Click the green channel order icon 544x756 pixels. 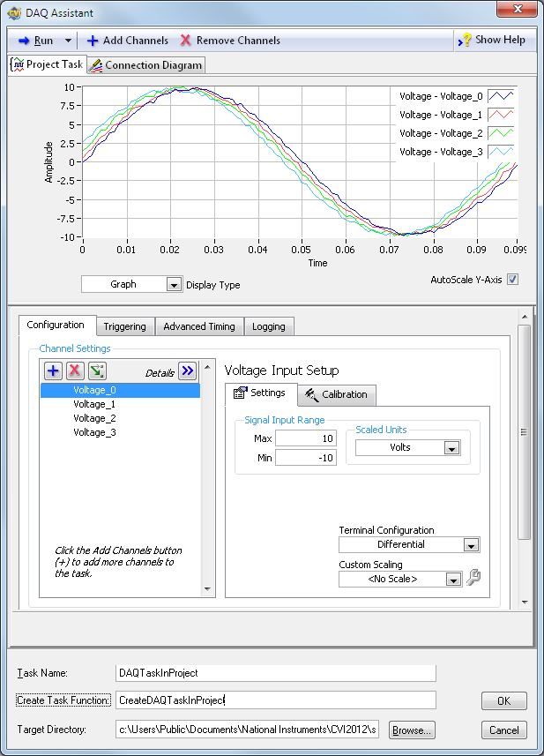(x=97, y=371)
